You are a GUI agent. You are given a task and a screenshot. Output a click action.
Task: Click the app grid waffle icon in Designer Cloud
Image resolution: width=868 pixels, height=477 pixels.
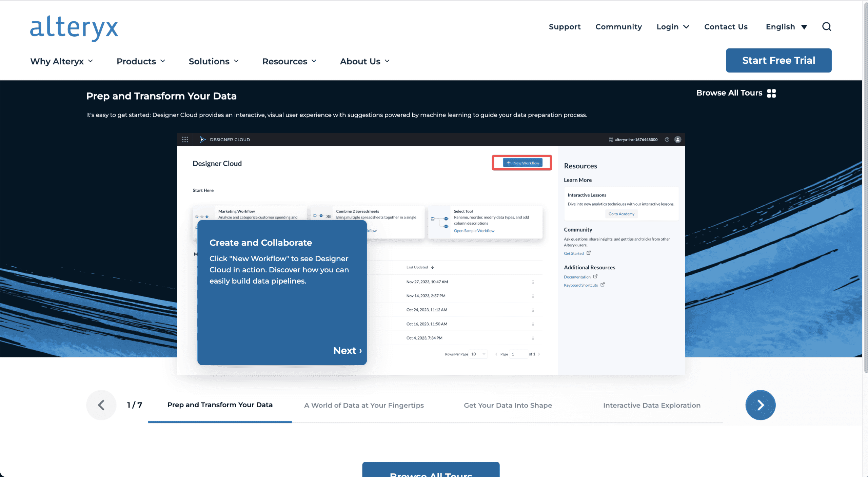(185, 139)
